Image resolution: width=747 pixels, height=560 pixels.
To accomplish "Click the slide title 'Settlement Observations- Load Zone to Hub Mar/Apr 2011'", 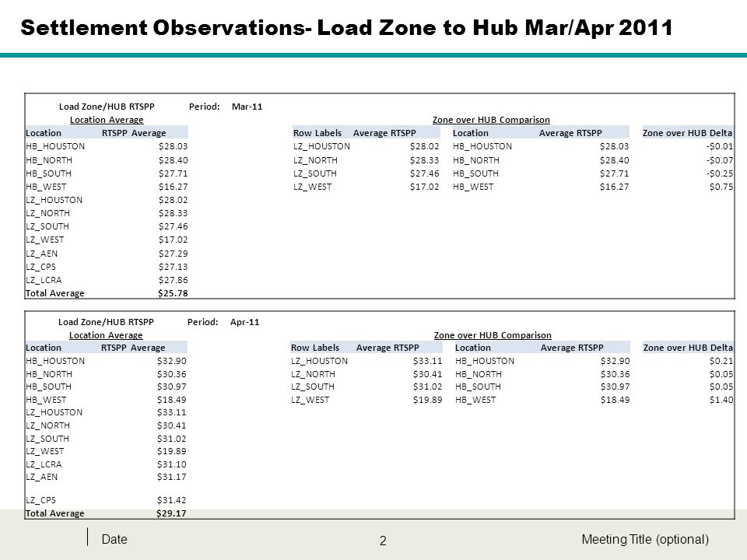I will 346,28.
